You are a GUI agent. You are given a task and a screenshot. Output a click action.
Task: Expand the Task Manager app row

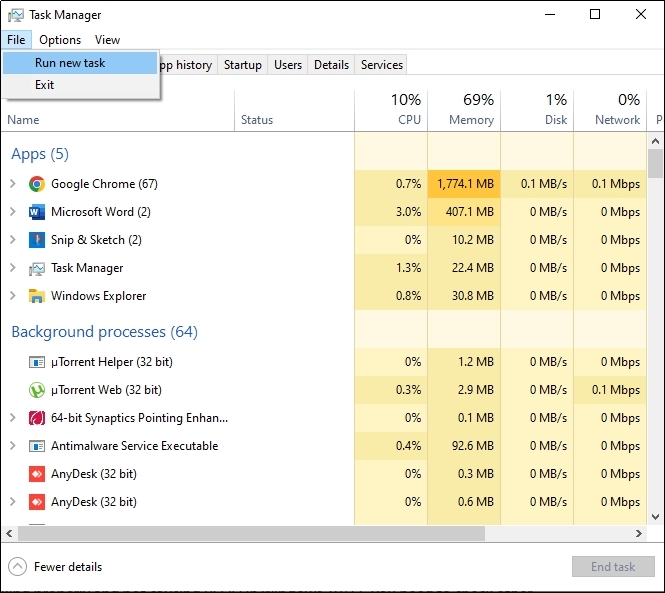coord(13,268)
